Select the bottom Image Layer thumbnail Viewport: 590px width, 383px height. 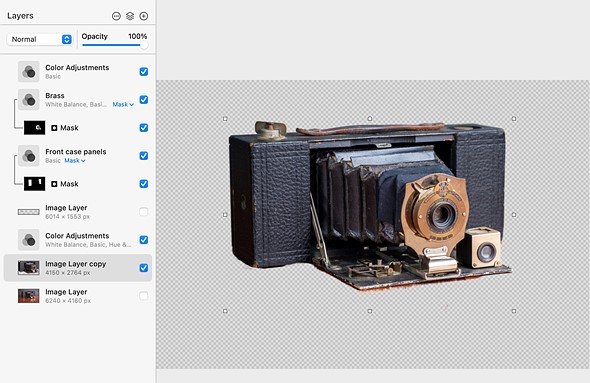29,296
